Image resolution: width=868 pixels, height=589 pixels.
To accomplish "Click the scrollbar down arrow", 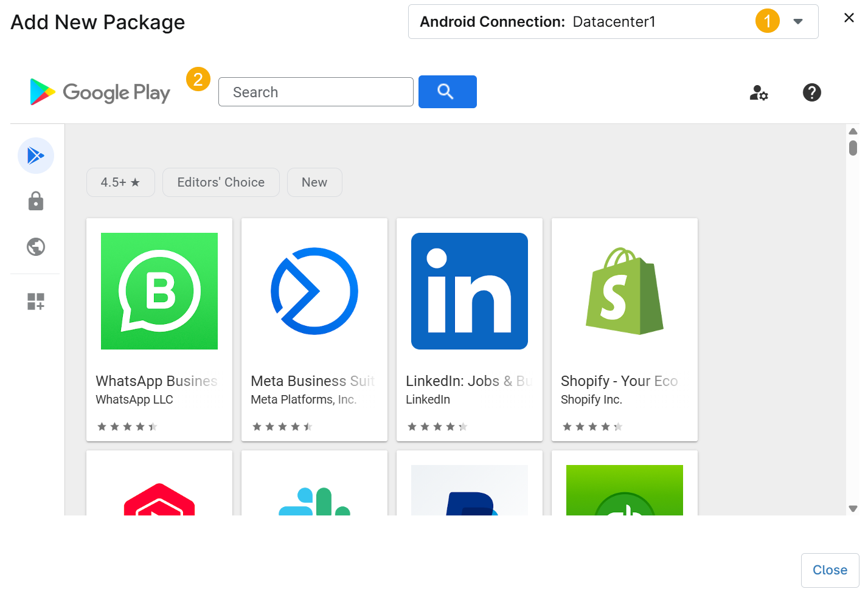I will [x=853, y=509].
